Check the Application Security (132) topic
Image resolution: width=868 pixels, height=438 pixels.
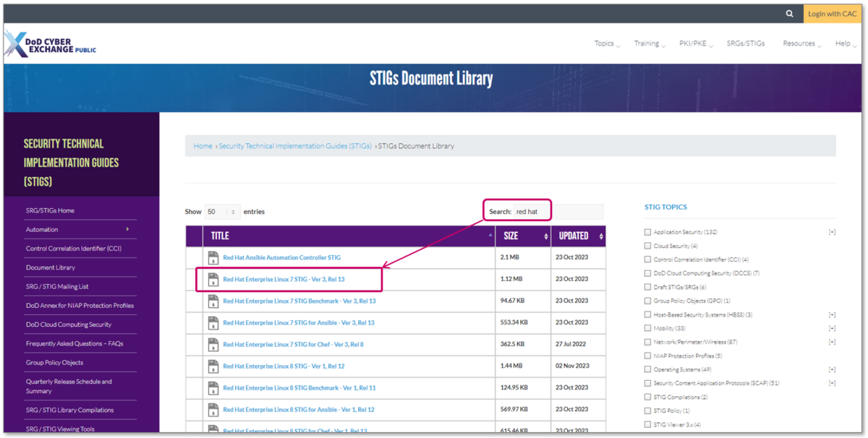pos(647,232)
